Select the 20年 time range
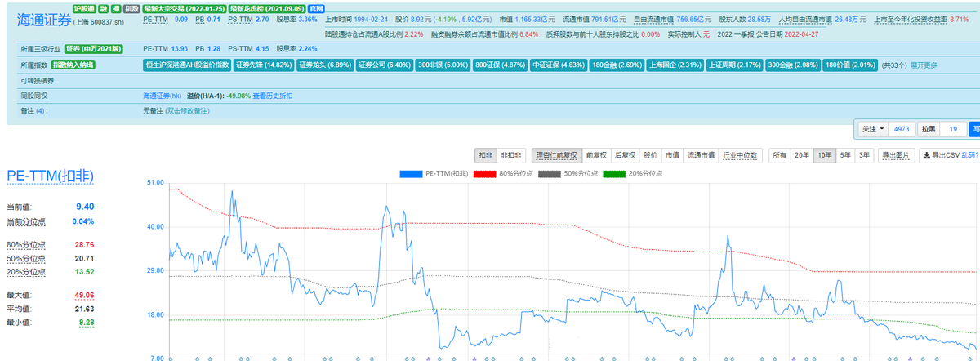Viewport: 980px width, 361px height. pos(803,154)
